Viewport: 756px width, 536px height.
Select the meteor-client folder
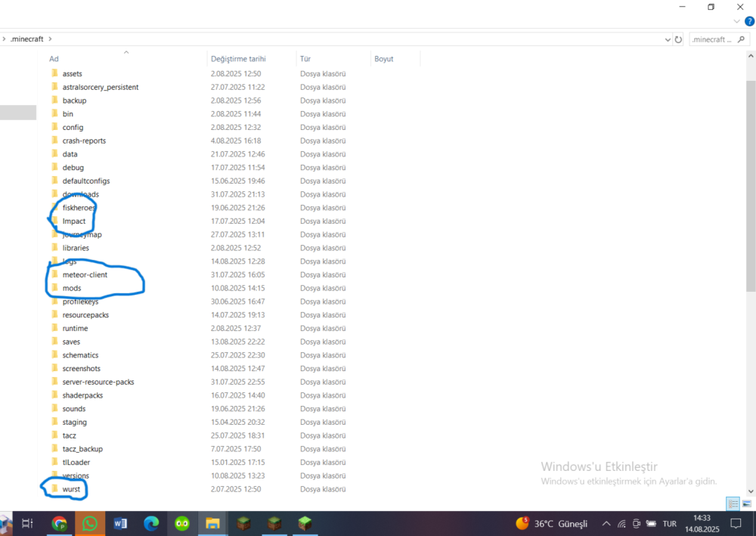(x=85, y=274)
